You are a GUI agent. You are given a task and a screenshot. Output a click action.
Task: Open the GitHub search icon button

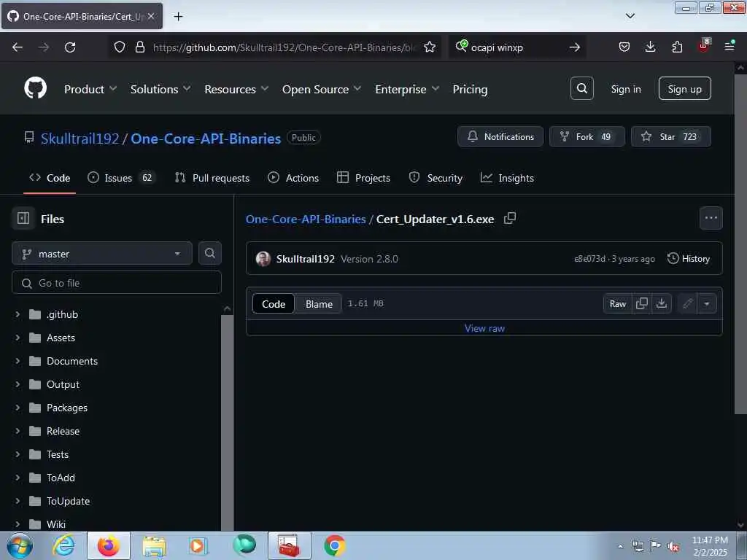pos(581,88)
